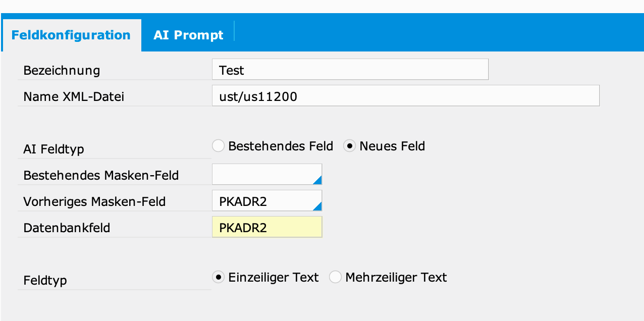Switch to the AI Prompt tab
This screenshot has width=644, height=321.
(188, 35)
